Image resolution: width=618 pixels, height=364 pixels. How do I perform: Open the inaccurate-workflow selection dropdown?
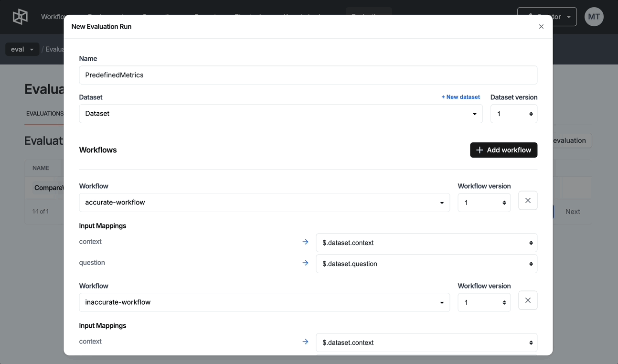pos(264,302)
